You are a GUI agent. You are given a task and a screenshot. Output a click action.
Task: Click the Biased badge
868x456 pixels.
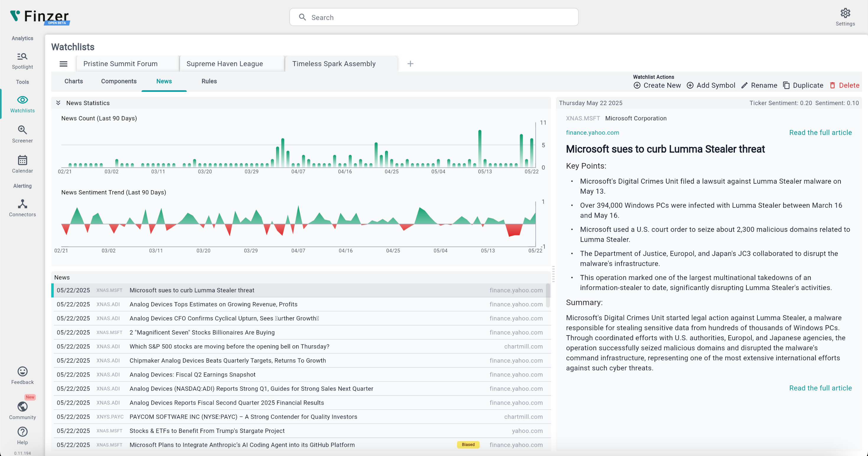click(x=468, y=444)
